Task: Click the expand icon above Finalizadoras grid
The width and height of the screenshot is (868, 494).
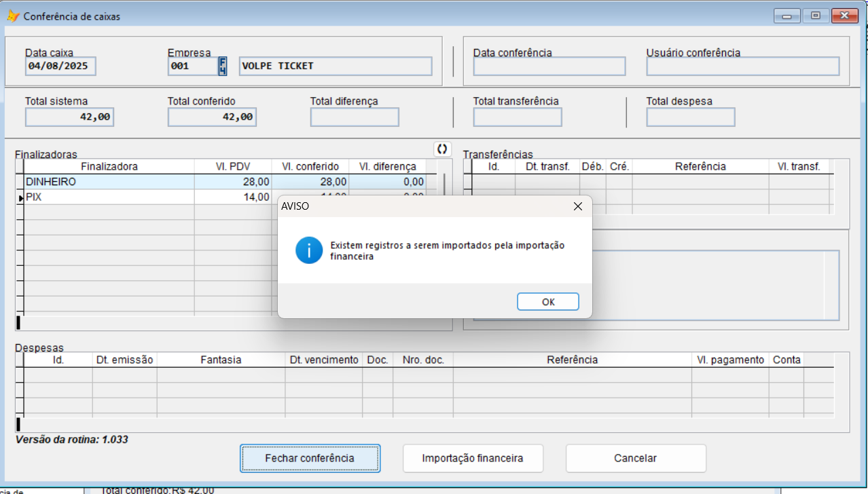Action: (x=442, y=149)
